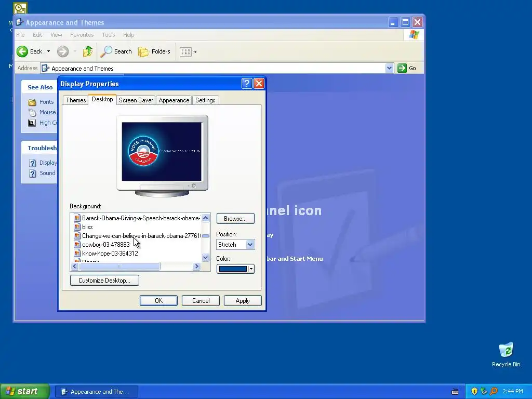Open the Edit menu
This screenshot has width=532, height=399.
pyautogui.click(x=37, y=35)
